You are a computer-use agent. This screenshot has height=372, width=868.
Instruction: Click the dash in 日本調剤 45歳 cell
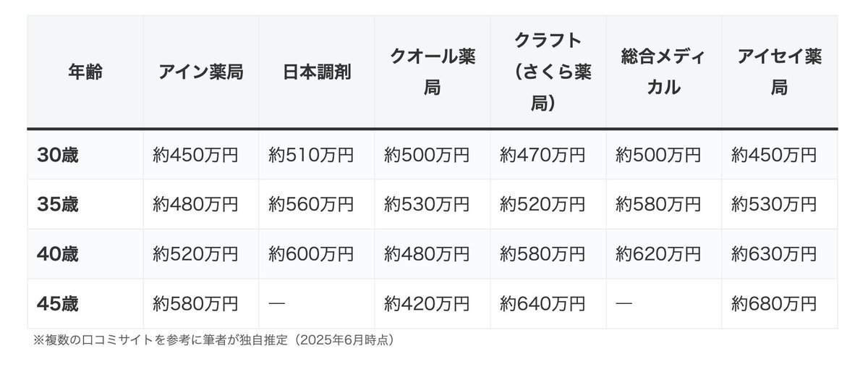276,303
